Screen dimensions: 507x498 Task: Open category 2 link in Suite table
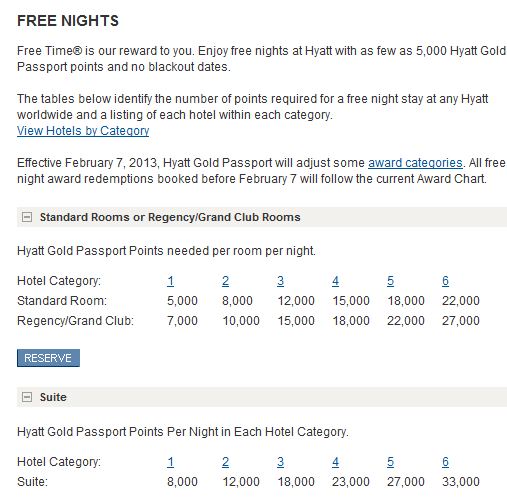(225, 462)
